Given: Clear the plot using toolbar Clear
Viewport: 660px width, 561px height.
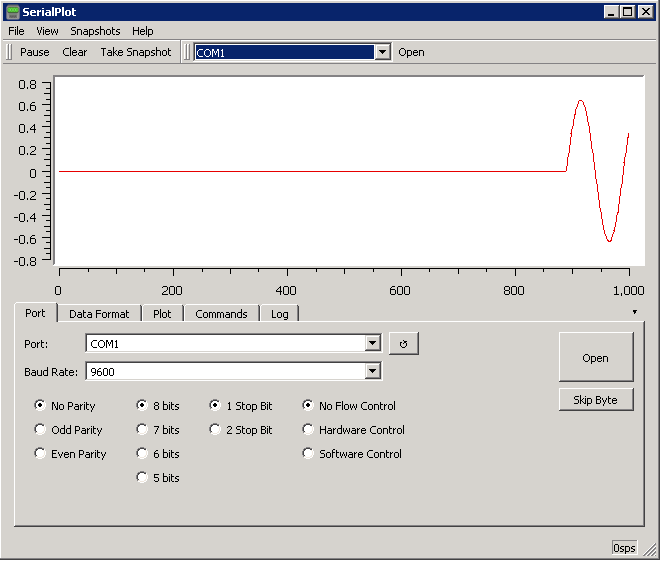Looking at the screenshot, I should 74,52.
